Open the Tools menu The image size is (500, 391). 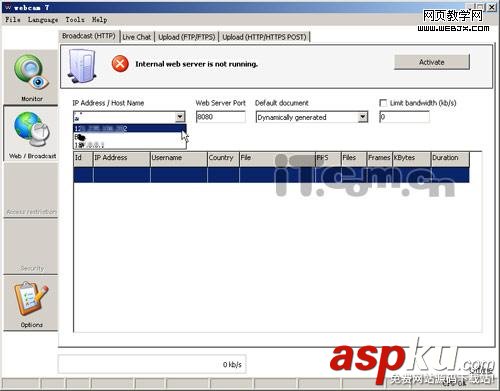[75, 20]
